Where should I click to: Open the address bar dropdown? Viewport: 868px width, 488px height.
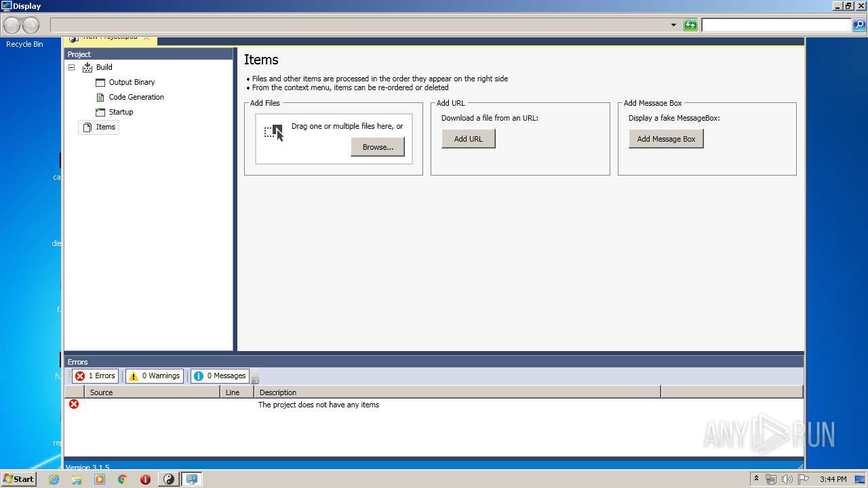click(673, 25)
